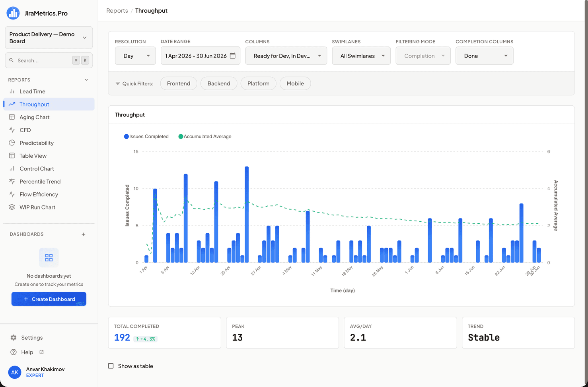Screen dimensions: 588x387
Task: Click Create Dashboard button
Action: tap(49, 299)
